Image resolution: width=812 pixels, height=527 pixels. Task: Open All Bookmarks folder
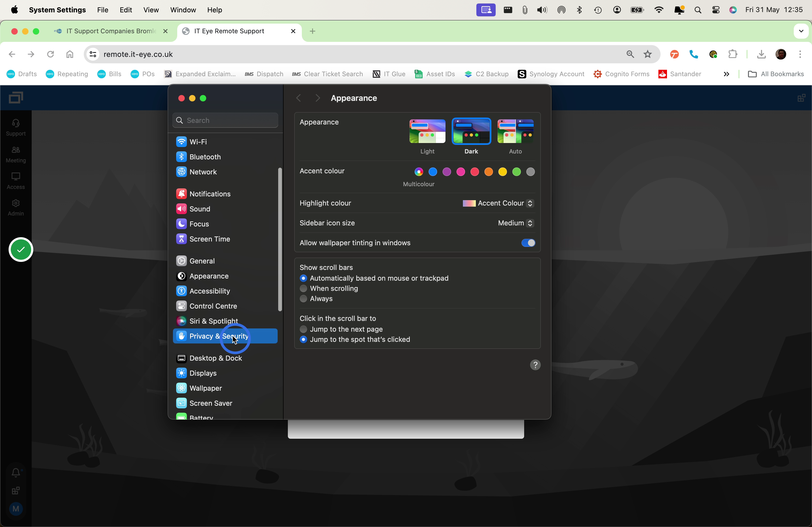point(775,74)
